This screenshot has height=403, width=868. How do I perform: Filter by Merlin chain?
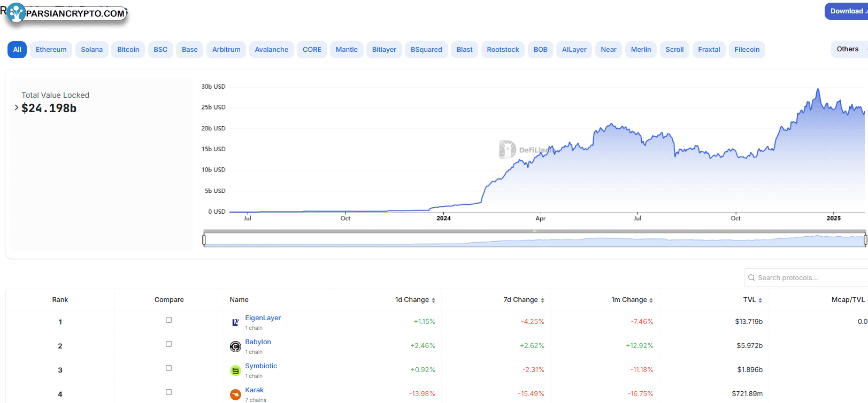tap(641, 50)
